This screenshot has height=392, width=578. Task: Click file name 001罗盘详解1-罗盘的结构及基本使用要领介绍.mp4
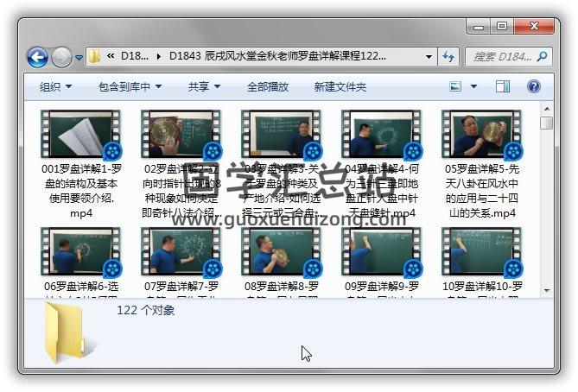coord(81,191)
